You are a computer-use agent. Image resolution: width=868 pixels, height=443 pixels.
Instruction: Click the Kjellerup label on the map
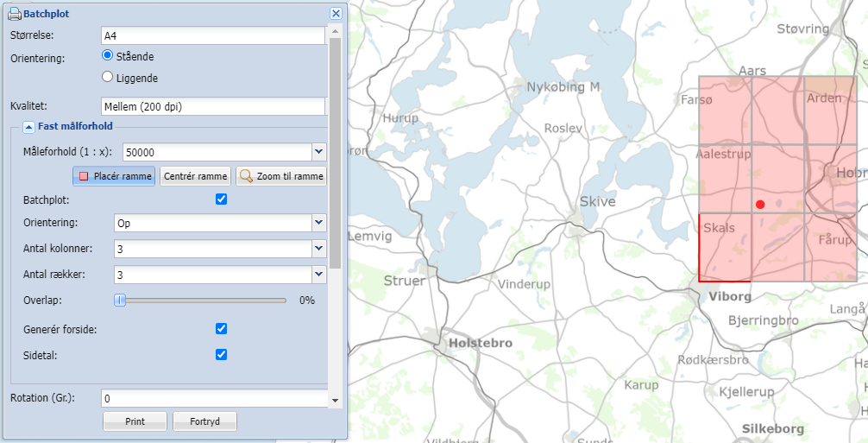point(746,392)
